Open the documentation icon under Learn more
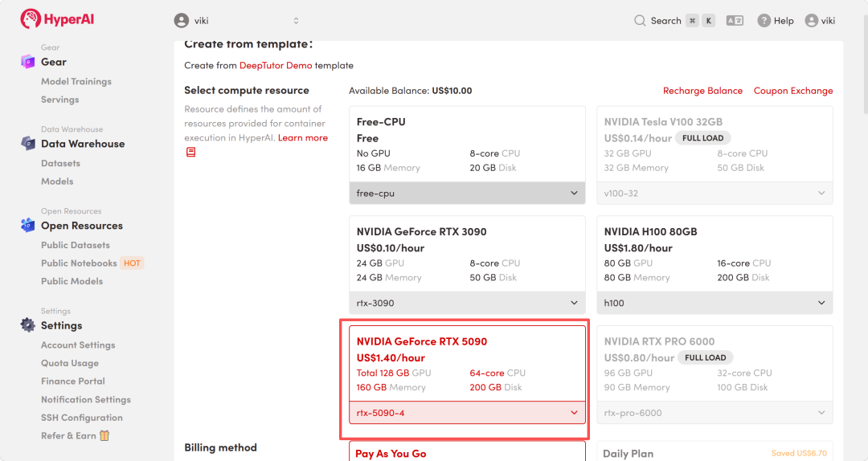The width and height of the screenshot is (868, 461). point(190,152)
